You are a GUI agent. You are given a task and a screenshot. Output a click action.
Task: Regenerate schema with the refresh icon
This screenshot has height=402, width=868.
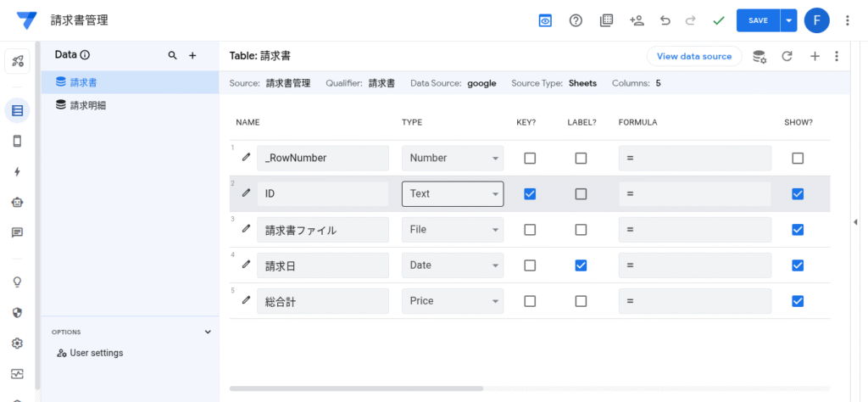click(x=787, y=56)
